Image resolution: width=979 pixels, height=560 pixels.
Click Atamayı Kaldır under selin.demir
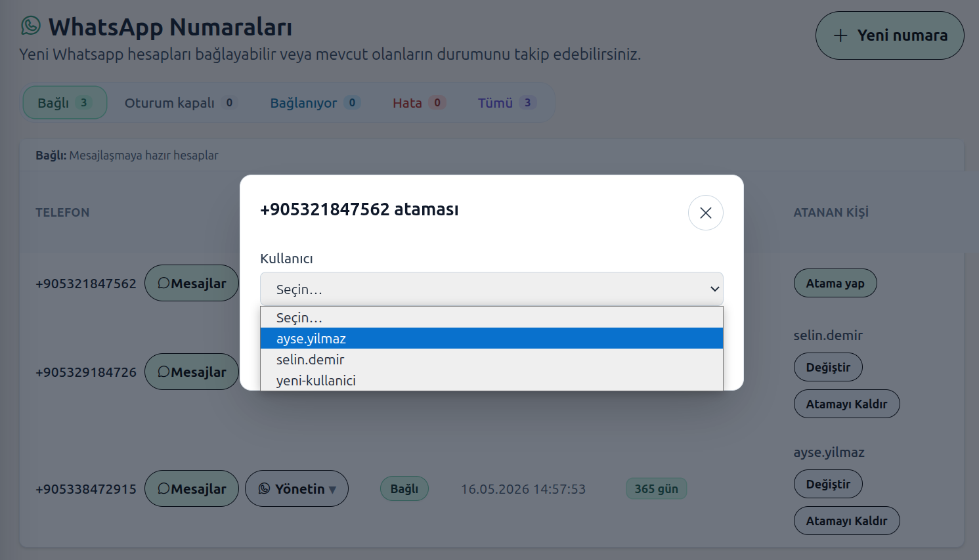point(846,404)
